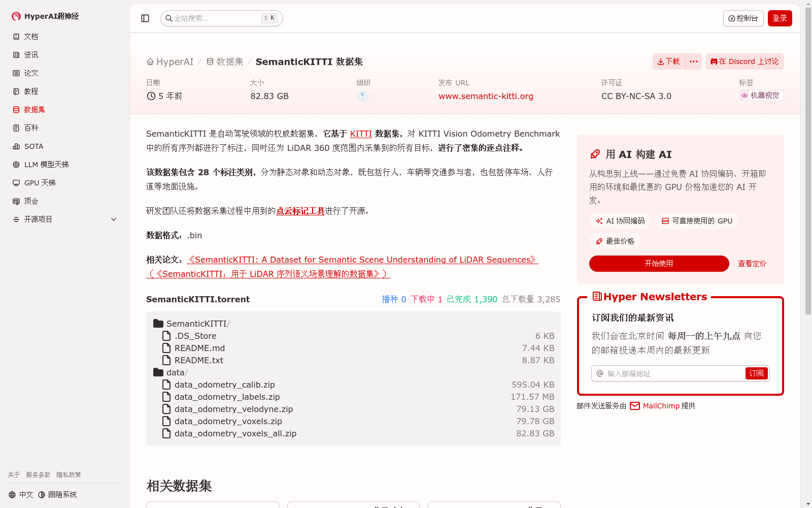Click the 已完成 1,390 stat

[472, 299]
